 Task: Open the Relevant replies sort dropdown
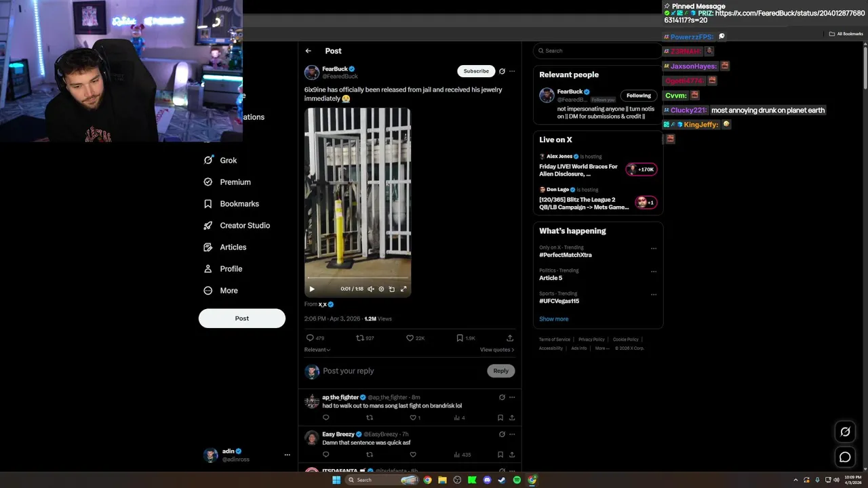[317, 350]
